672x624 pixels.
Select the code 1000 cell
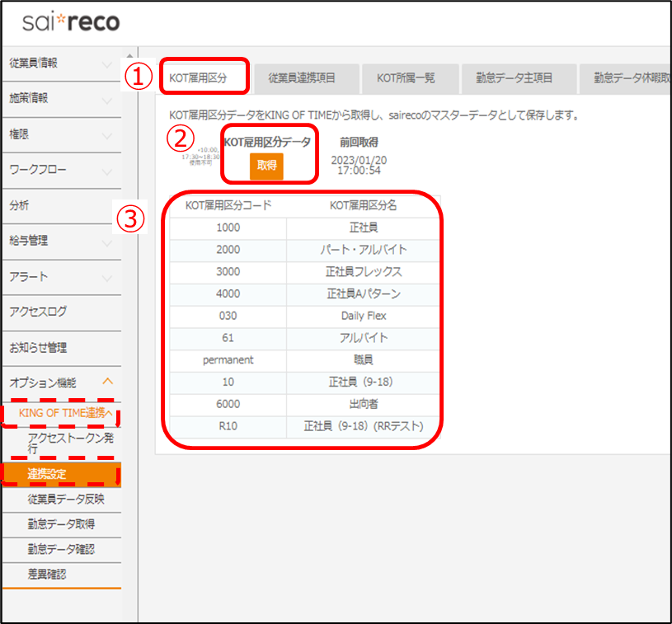coord(228,228)
